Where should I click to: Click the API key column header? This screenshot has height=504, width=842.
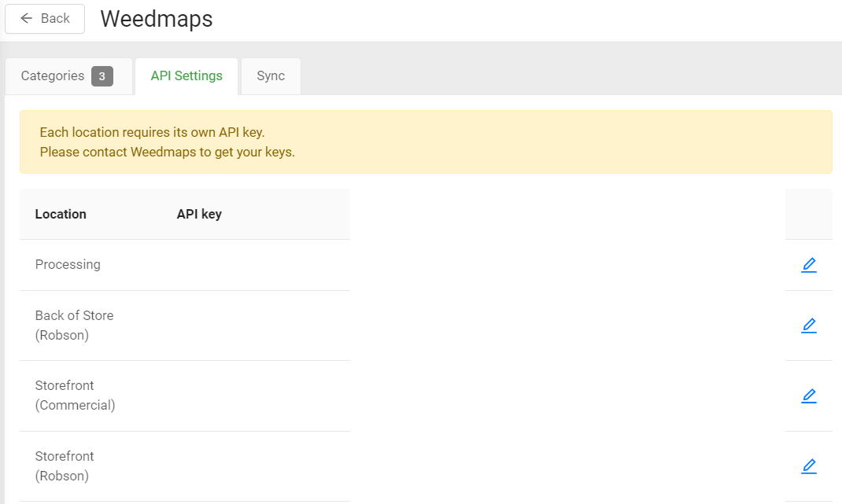[199, 214]
